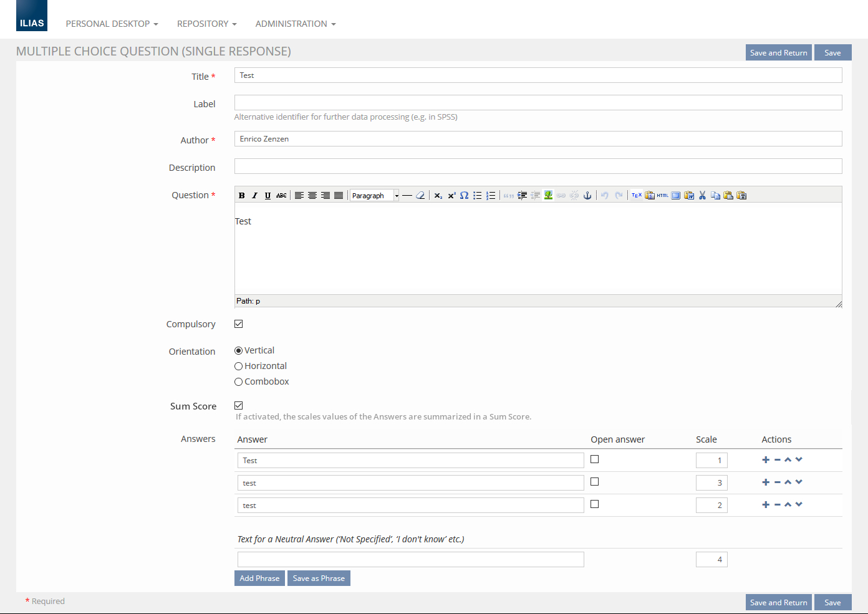Select the Horizontal orientation option
The image size is (868, 614).
pos(239,367)
